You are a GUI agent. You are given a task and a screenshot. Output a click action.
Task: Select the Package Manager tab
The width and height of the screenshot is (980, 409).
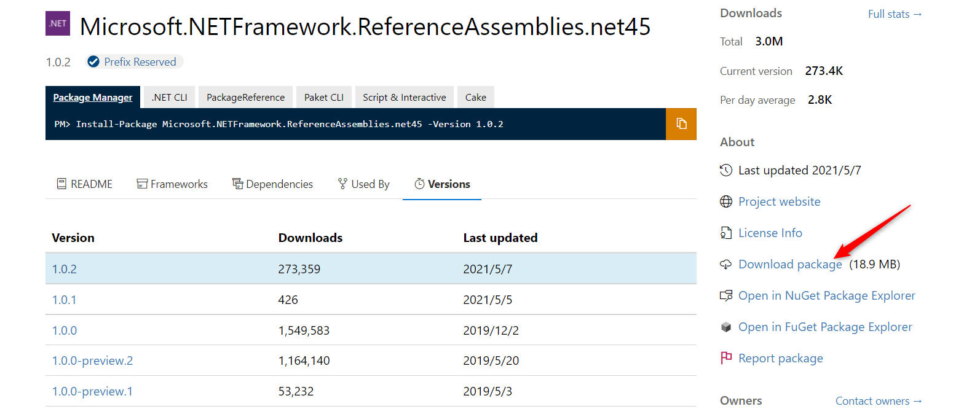(x=93, y=97)
